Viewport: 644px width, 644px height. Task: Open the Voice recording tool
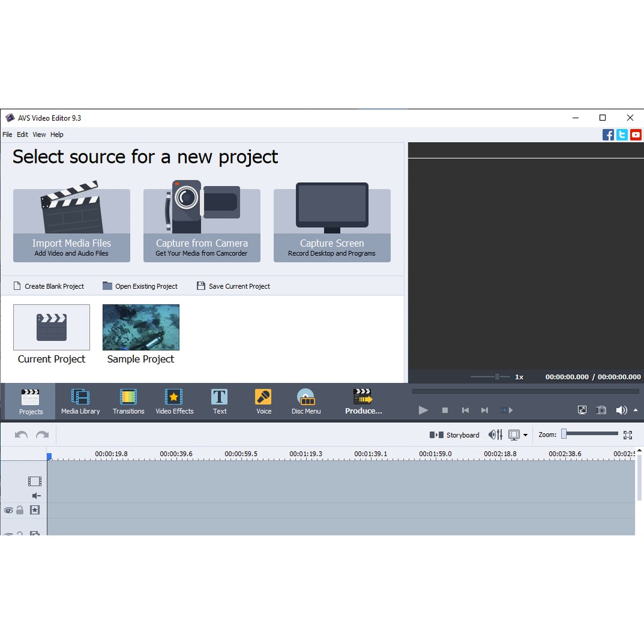[263, 401]
